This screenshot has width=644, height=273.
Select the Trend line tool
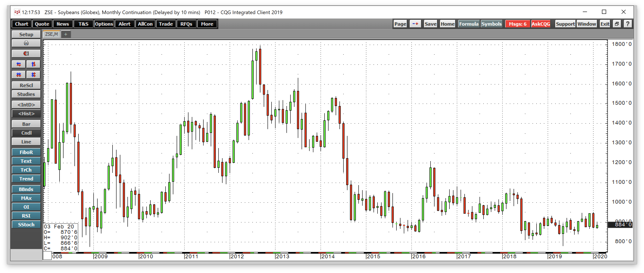point(26,179)
